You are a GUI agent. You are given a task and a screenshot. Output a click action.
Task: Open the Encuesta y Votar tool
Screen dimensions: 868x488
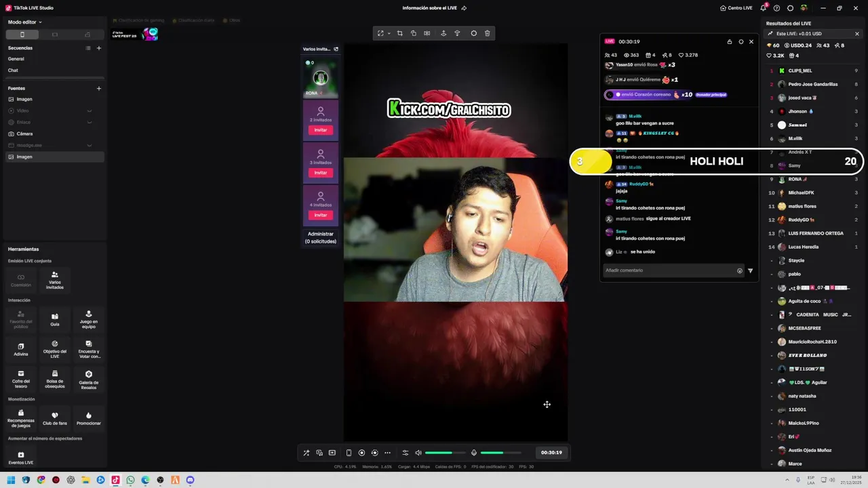click(89, 349)
